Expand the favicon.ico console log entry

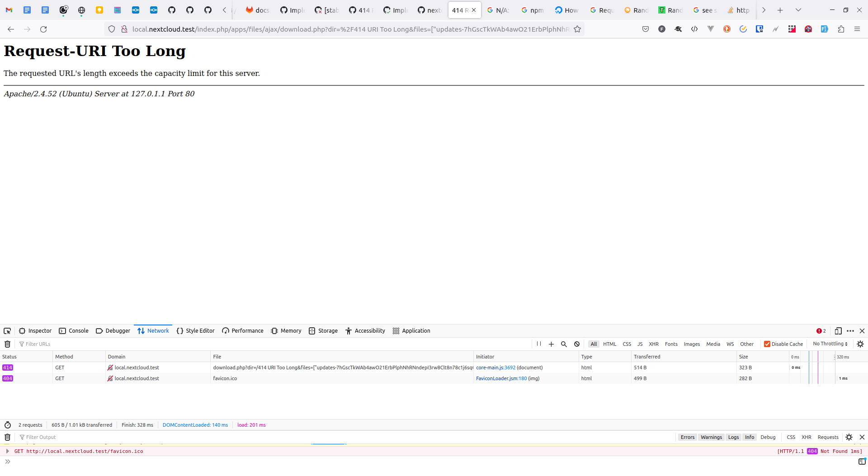7,451
